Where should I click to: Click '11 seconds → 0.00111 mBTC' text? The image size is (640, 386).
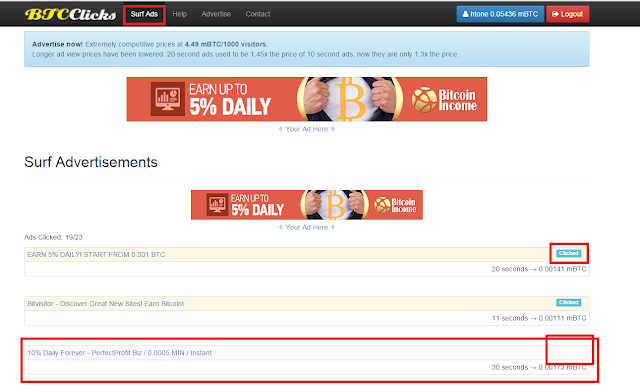[539, 318]
